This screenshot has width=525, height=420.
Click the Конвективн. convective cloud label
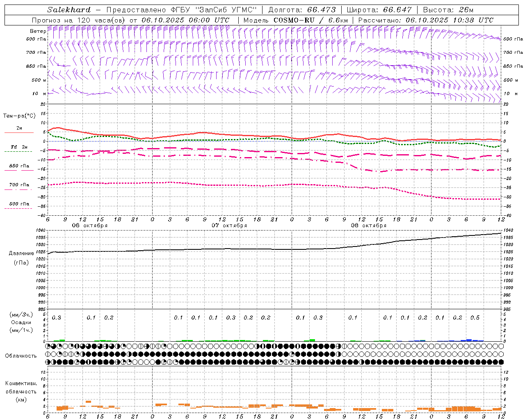point(21,383)
